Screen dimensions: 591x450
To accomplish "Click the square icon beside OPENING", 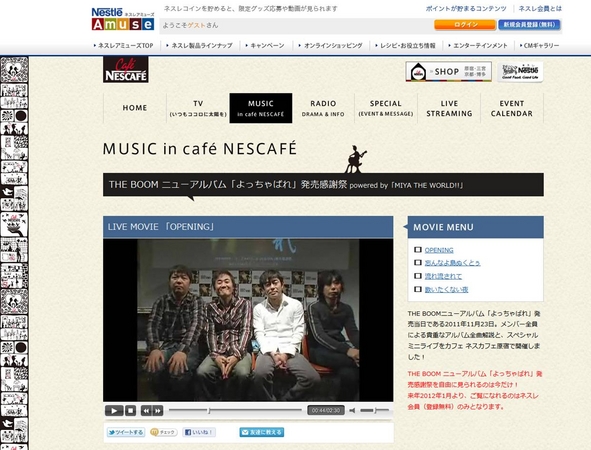I will point(417,249).
